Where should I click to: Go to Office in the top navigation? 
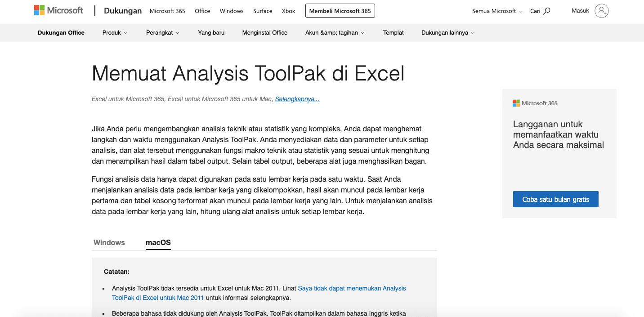click(202, 11)
